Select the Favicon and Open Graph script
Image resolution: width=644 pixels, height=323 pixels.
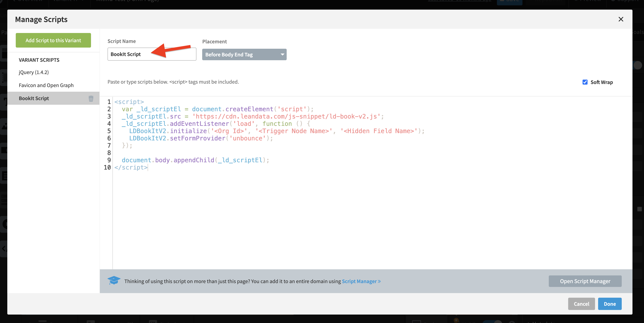46,85
